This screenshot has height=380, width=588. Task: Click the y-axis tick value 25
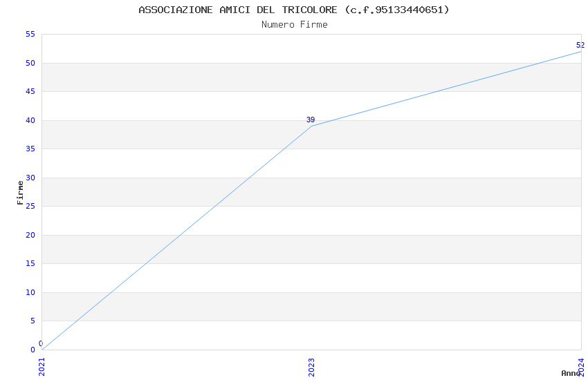30,207
